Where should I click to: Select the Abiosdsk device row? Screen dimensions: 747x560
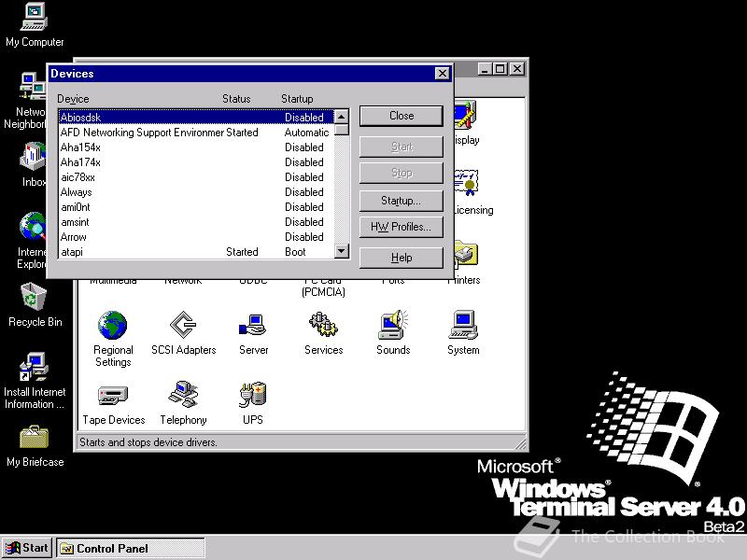[x=196, y=118]
